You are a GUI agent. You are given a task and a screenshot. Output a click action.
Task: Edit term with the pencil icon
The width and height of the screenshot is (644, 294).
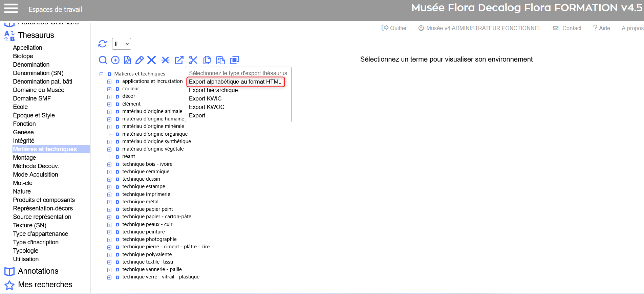(139, 60)
